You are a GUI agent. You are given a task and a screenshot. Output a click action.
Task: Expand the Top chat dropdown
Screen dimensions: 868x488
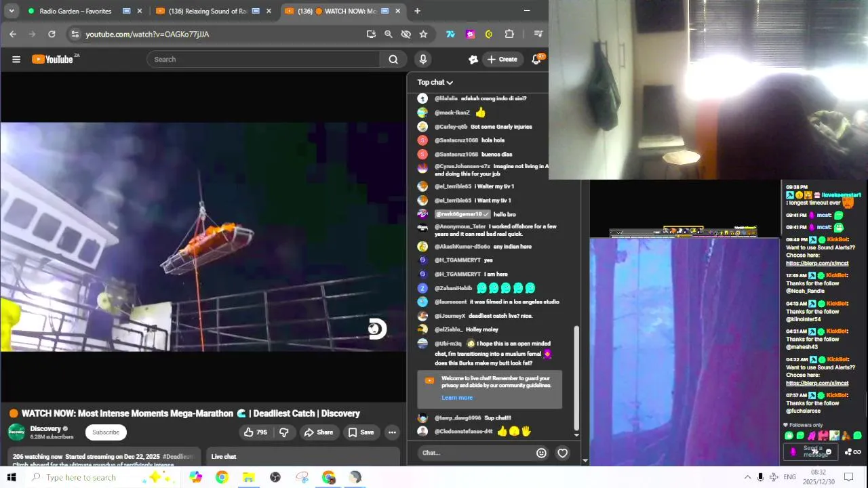pyautogui.click(x=435, y=82)
